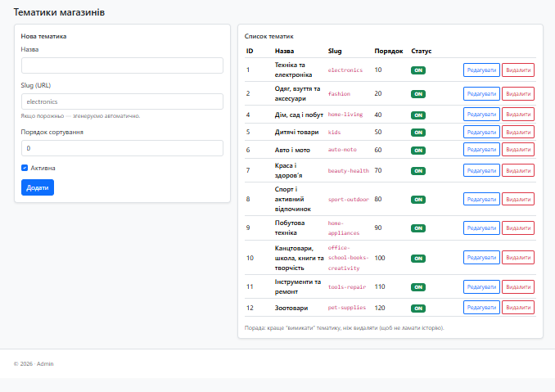
Task: Click ON status badge for auto-moto
Action: tap(418, 151)
